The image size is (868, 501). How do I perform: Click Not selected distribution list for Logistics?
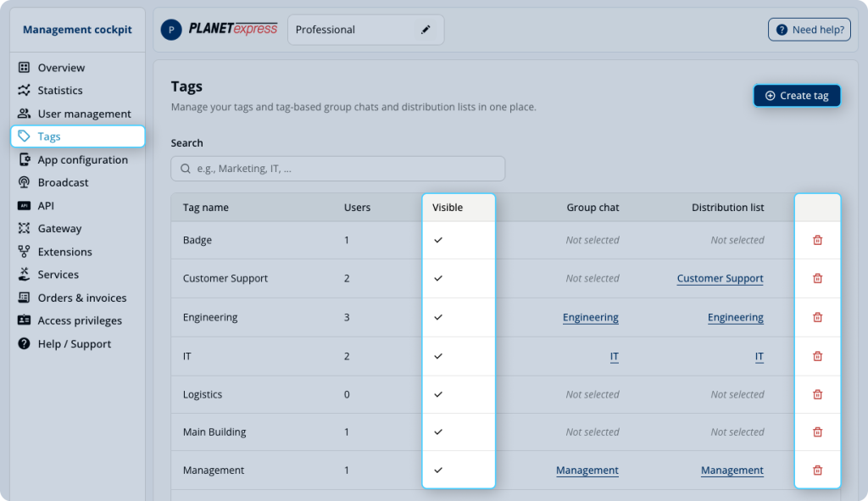[737, 394]
